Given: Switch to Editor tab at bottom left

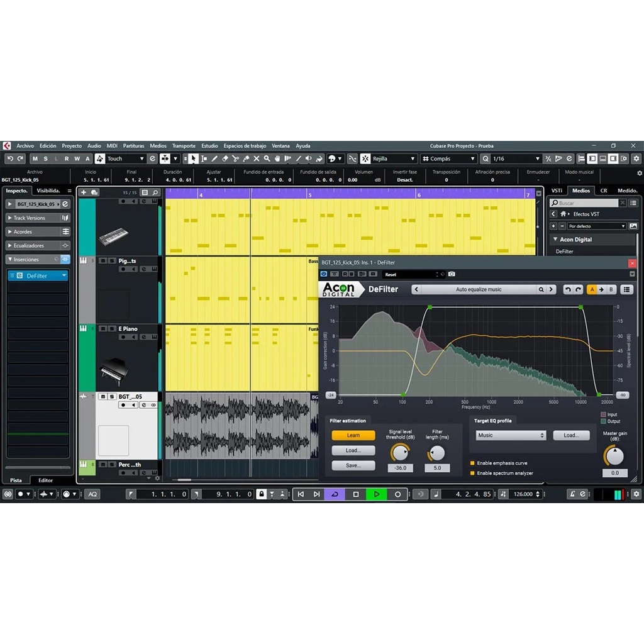Looking at the screenshot, I should point(45,480).
